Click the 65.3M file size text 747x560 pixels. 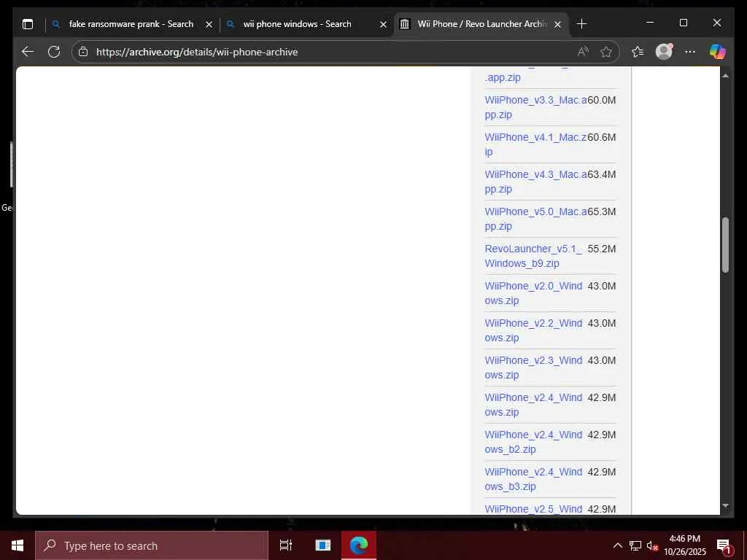(602, 211)
